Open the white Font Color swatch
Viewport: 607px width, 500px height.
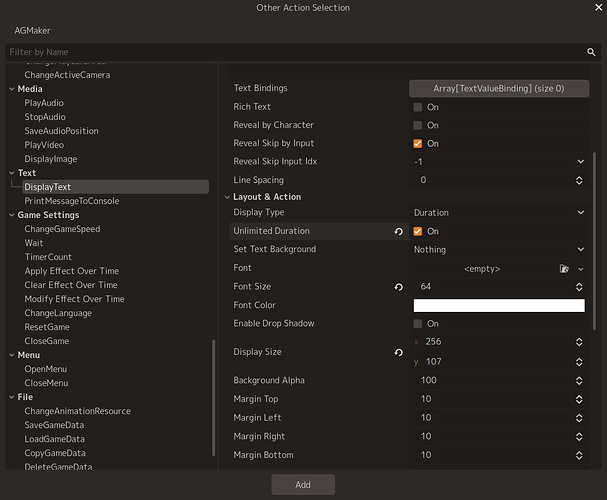pos(499,305)
